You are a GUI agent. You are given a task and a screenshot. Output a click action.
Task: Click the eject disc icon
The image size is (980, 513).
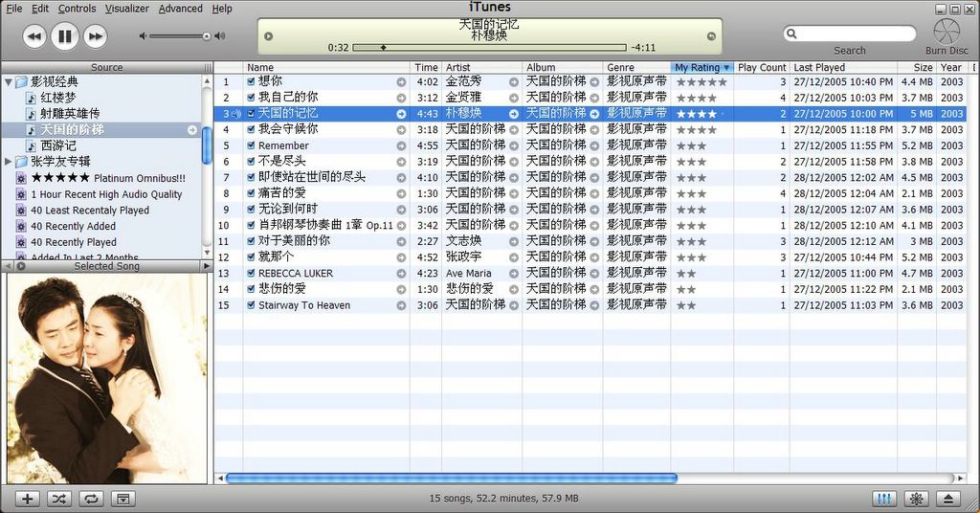coord(948,499)
